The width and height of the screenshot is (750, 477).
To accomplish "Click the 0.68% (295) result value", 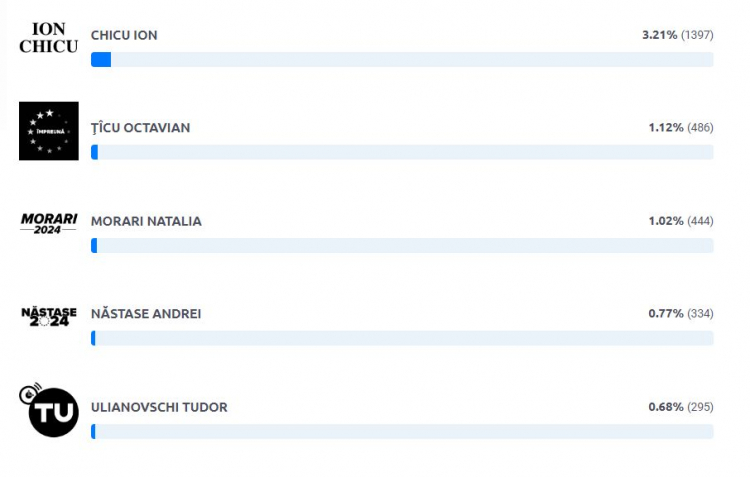I will (681, 407).
